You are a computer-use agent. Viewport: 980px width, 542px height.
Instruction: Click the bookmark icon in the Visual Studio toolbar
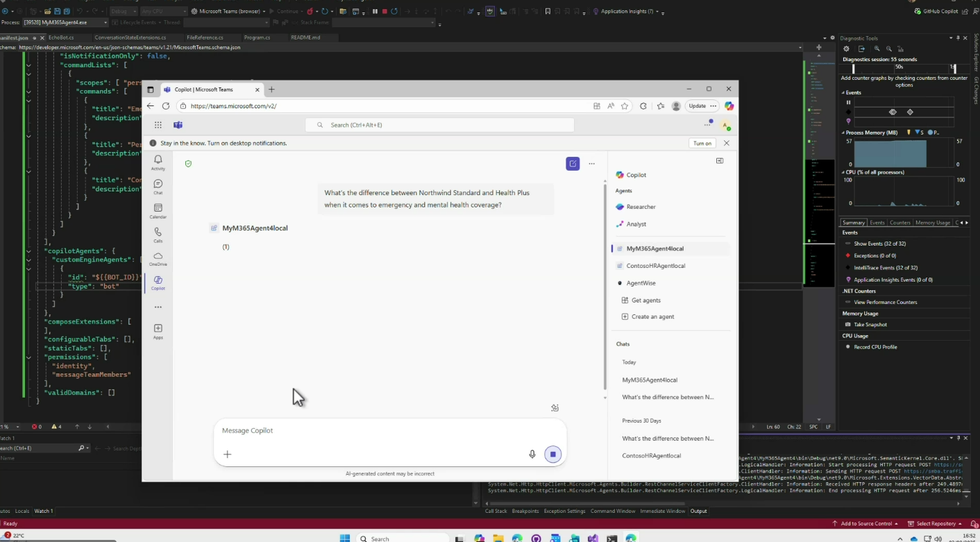click(548, 11)
